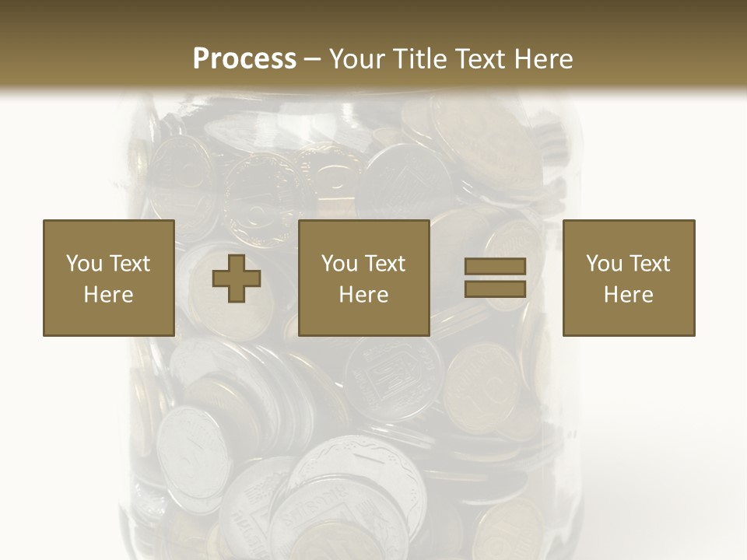Click the coins at top of the jar
Viewport: 747px width, 560px height.
click(350, 148)
